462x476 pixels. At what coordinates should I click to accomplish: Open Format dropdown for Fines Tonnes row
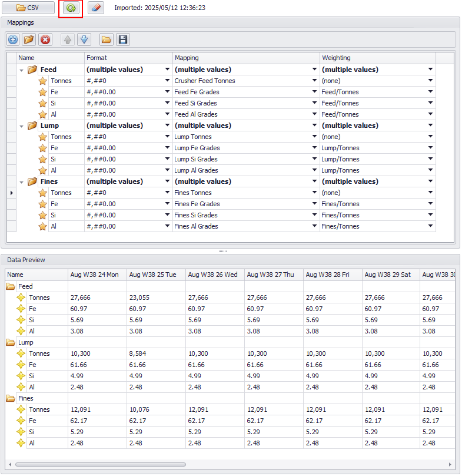click(167, 193)
